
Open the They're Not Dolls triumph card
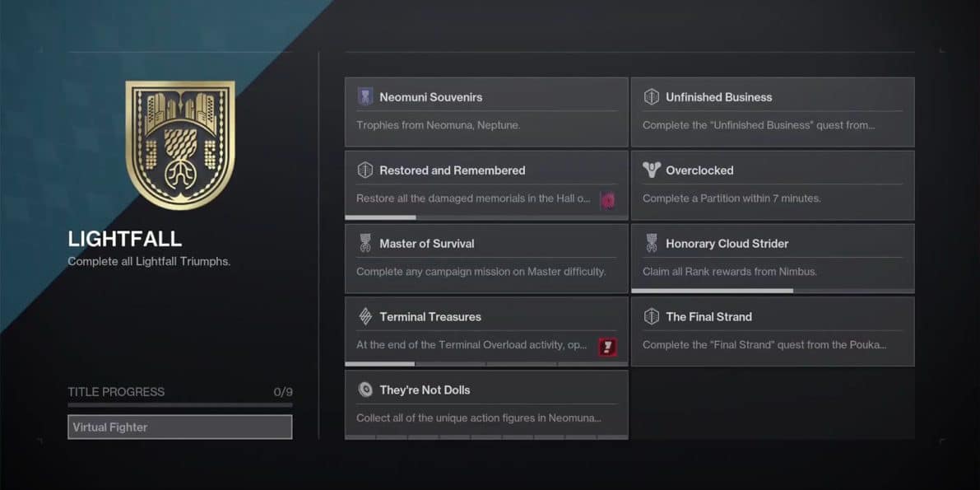click(x=486, y=405)
